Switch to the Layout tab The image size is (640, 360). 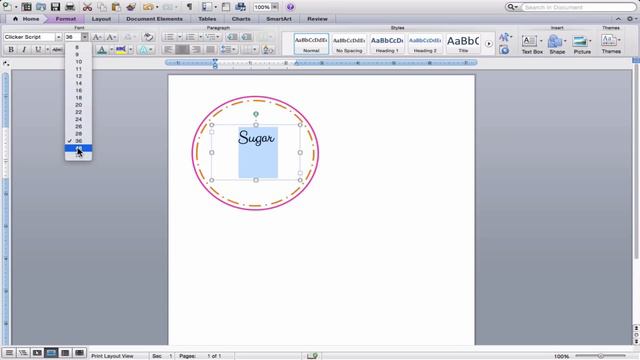[101, 19]
